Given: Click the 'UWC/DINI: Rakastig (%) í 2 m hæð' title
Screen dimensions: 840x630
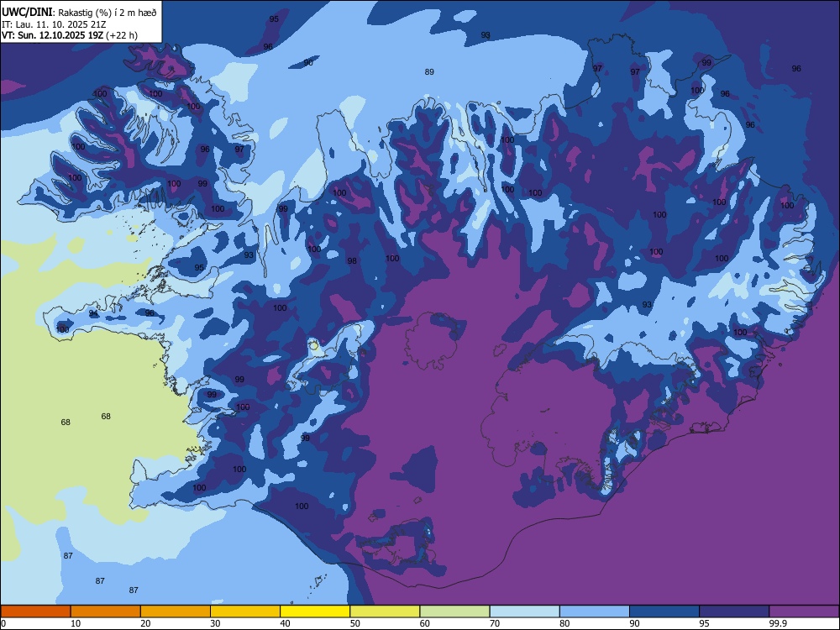Looking at the screenshot, I should point(79,13).
